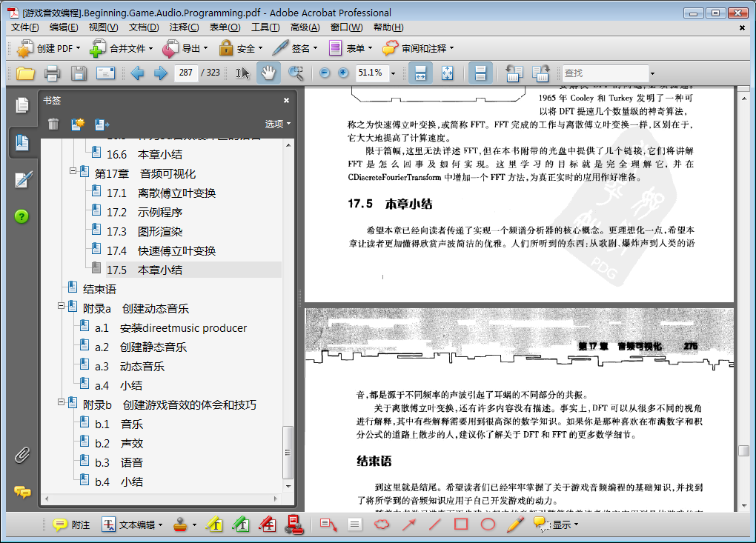756x543 pixels.
Task: Go to next page arrow
Action: (160, 73)
